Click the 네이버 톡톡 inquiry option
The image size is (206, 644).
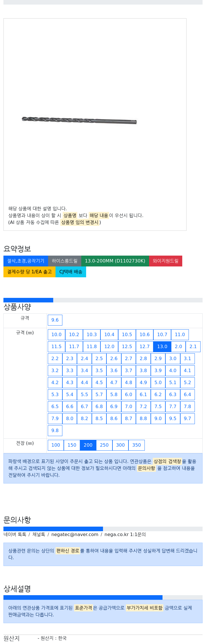[x=15, y=535]
